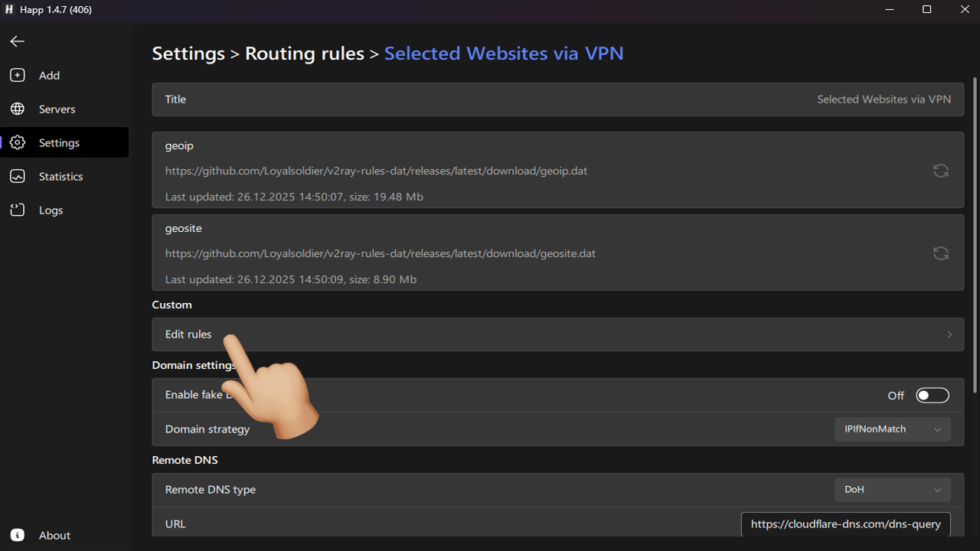Click the geoip download URL link
Screen dimensions: 980x551
(x=376, y=171)
